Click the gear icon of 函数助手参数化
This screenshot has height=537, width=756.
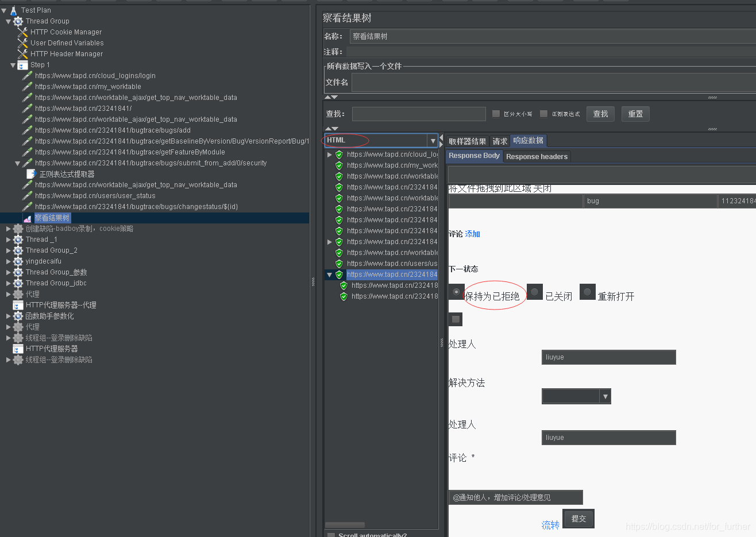(x=18, y=316)
